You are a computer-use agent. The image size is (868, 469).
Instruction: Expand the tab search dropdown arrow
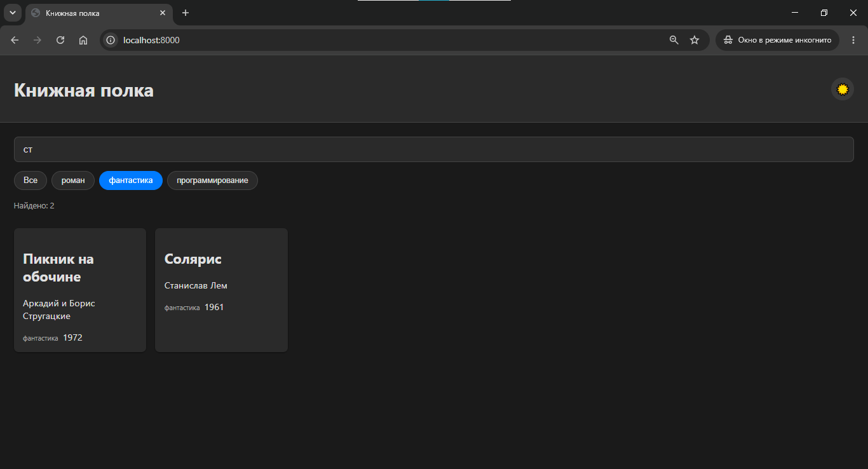[12, 13]
